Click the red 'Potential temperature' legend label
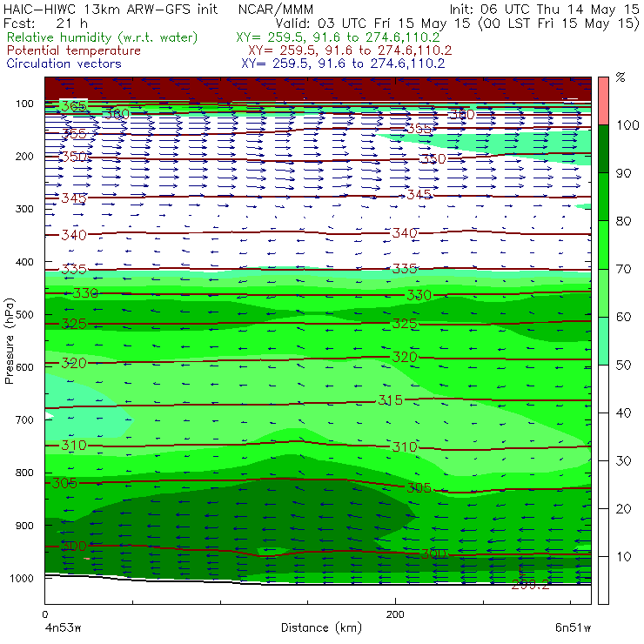The height and width of the screenshot is (644, 644). [x=74, y=50]
